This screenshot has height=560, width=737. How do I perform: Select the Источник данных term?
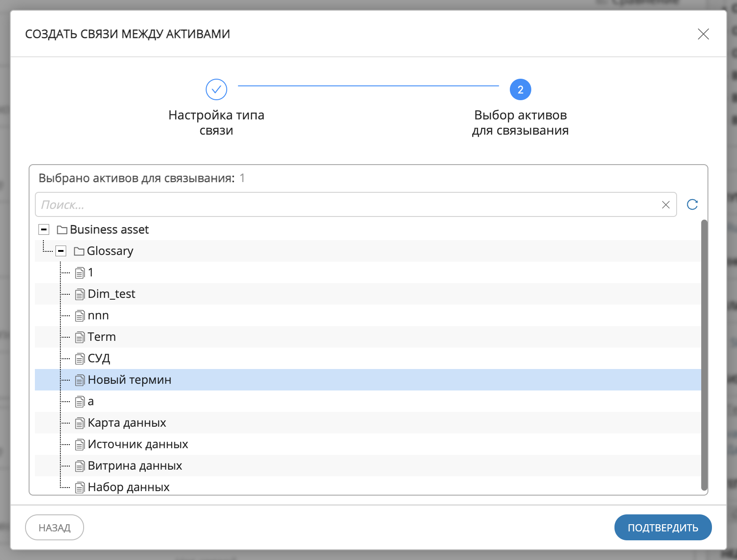point(138,444)
